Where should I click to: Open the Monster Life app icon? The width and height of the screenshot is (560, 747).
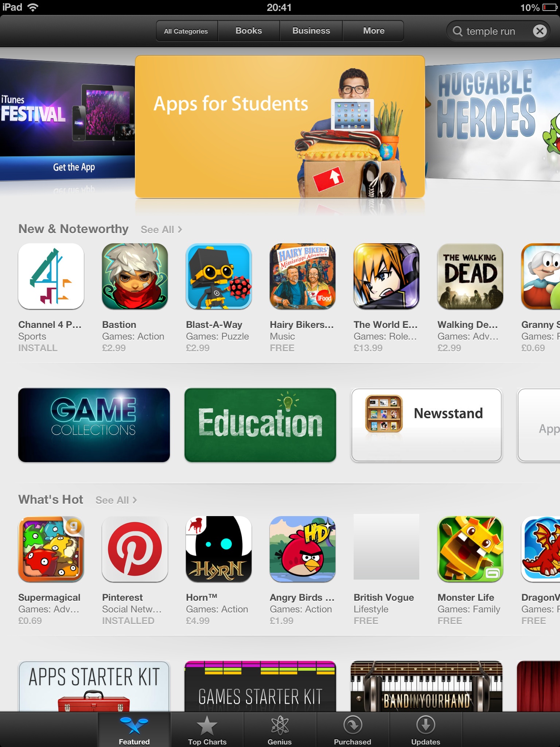point(470,549)
